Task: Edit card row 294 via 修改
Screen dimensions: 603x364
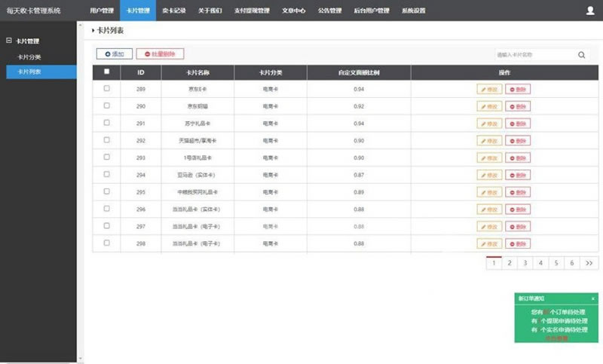Action: click(x=489, y=175)
